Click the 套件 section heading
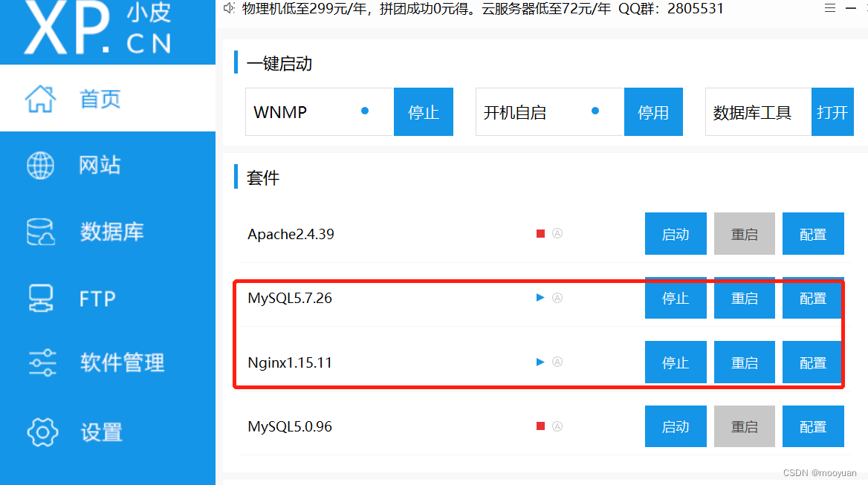868x485 pixels. [263, 178]
